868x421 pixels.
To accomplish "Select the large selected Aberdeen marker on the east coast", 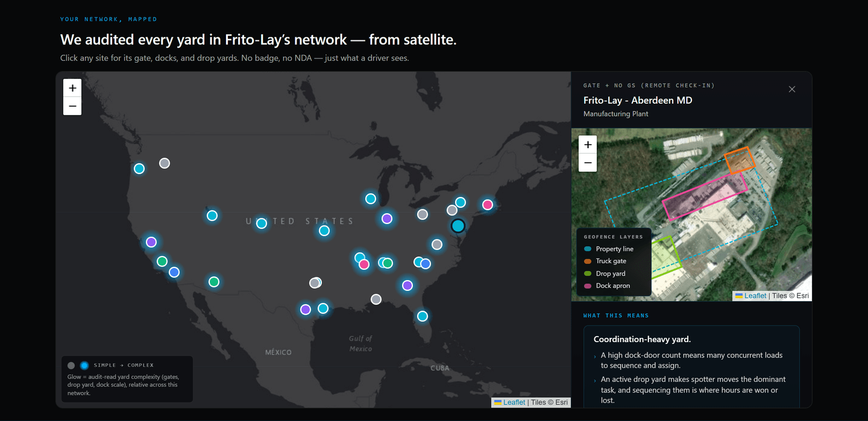I will (458, 226).
